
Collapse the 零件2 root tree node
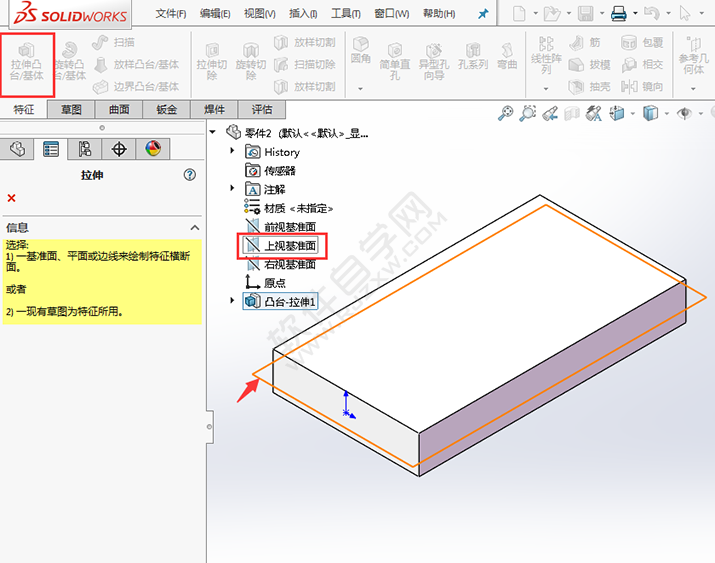[212, 132]
